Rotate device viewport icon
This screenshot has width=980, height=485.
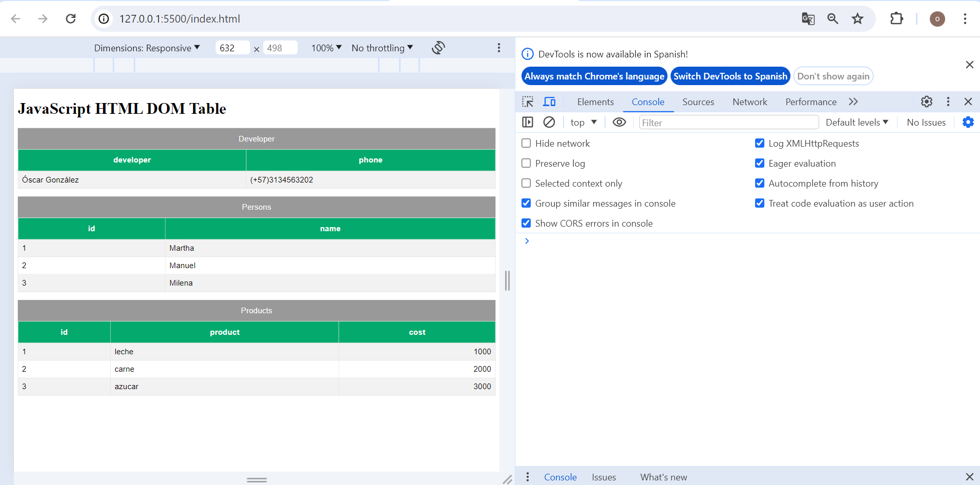point(438,48)
